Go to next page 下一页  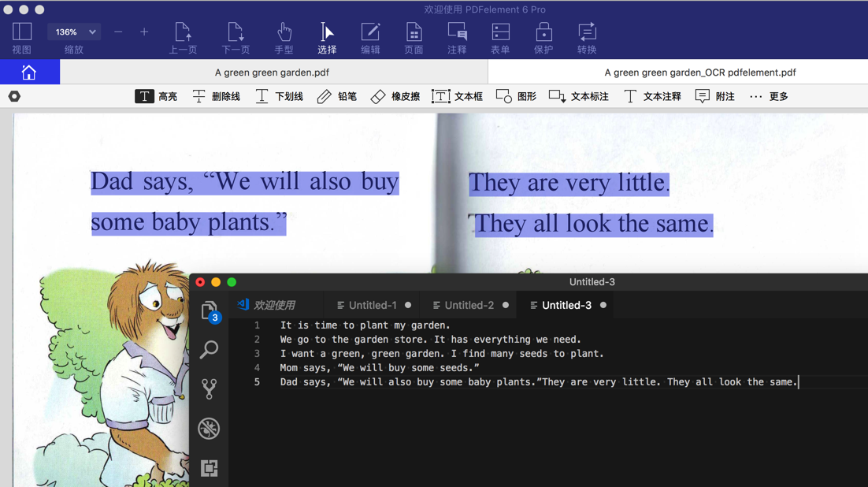point(236,38)
